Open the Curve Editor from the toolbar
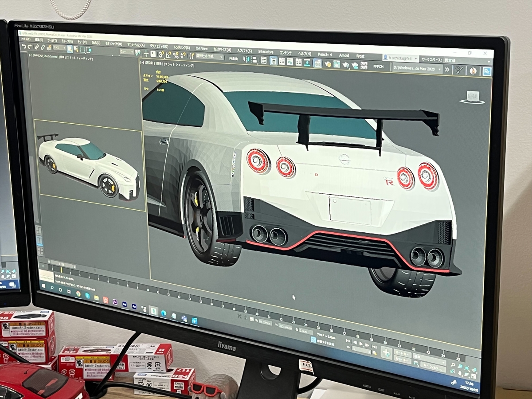 (x=290, y=62)
